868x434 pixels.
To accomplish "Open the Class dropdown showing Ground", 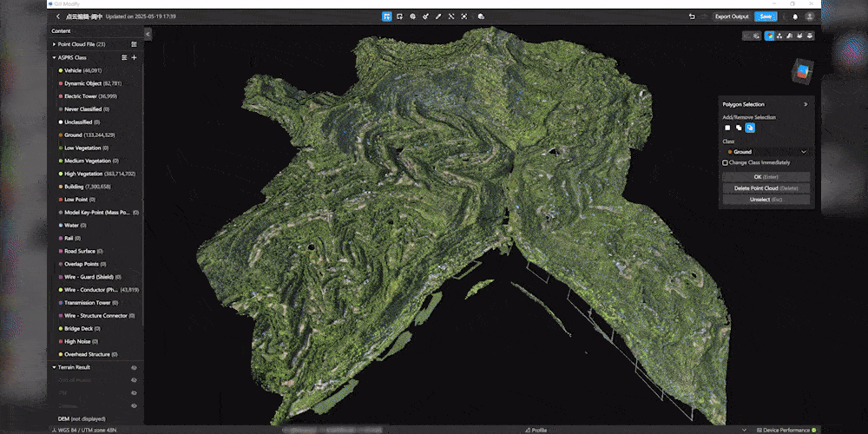I will tap(766, 152).
